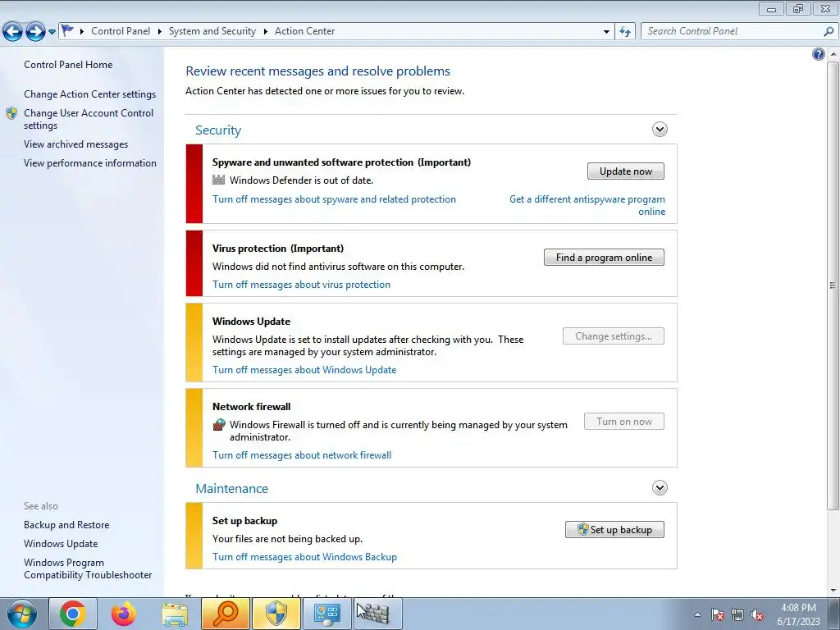
Task: Turn off messages about Windows Update
Action: (x=304, y=370)
